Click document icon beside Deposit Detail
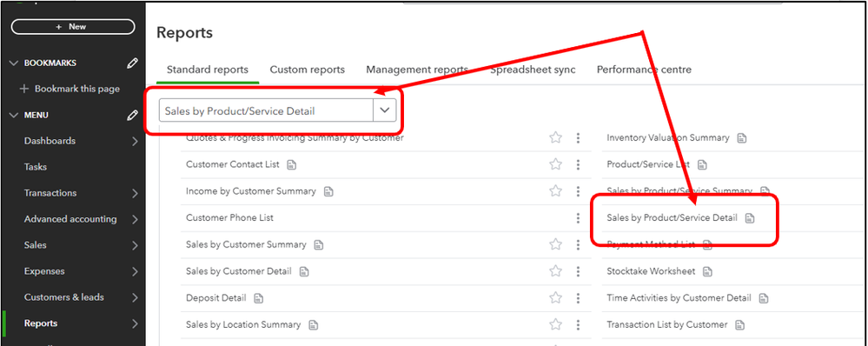 tap(259, 298)
